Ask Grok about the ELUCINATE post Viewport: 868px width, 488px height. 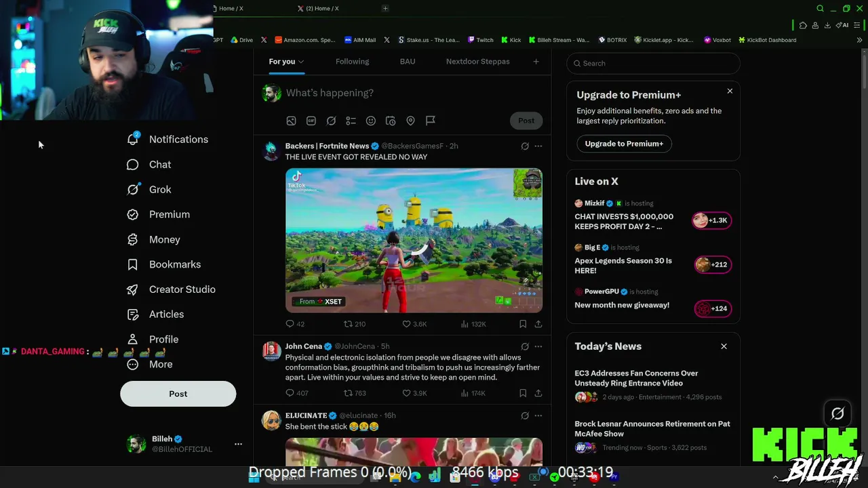[x=525, y=415]
